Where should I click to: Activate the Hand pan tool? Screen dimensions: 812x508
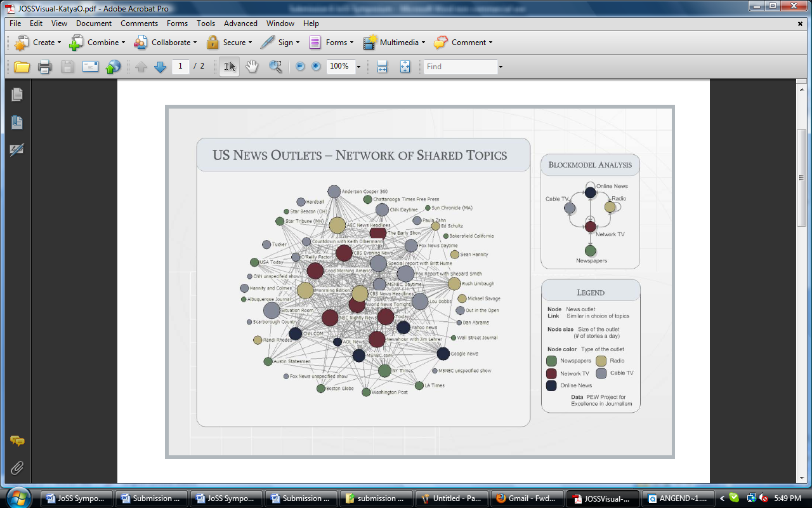tap(252, 67)
